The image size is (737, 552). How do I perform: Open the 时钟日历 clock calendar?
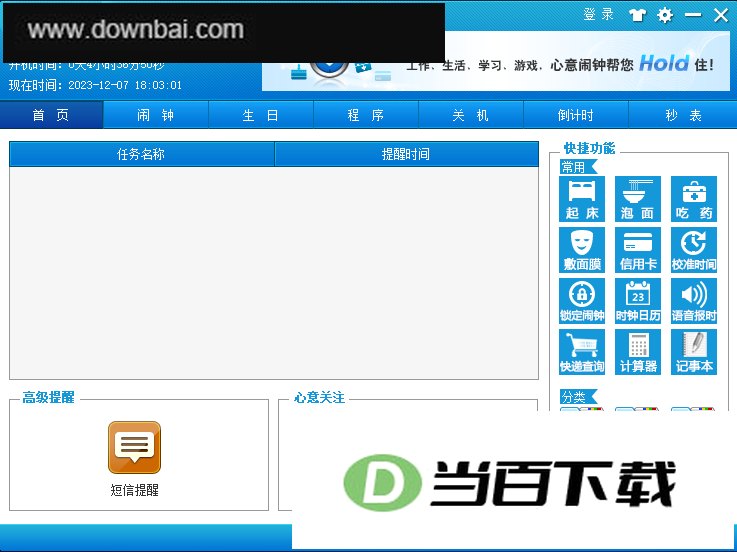(x=638, y=301)
